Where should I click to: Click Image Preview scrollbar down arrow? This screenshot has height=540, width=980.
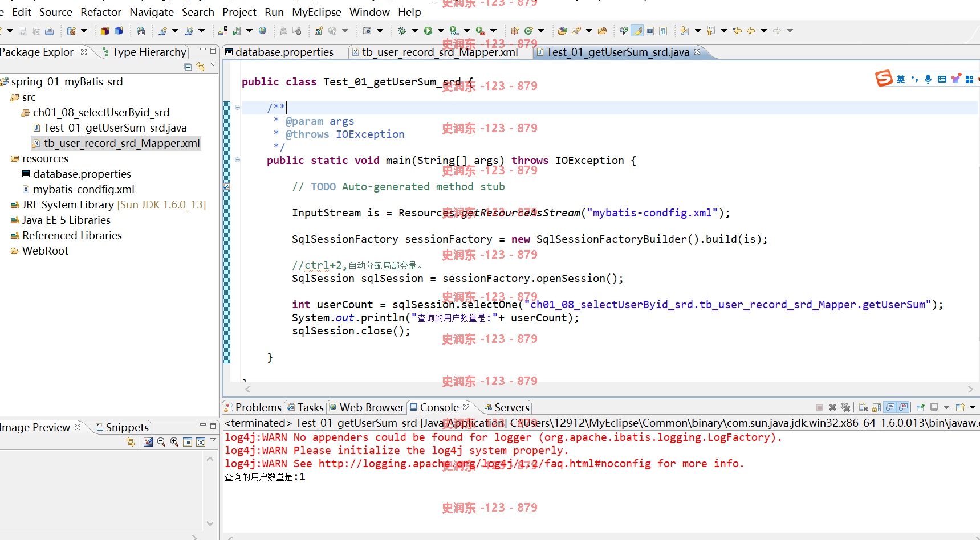pyautogui.click(x=210, y=523)
